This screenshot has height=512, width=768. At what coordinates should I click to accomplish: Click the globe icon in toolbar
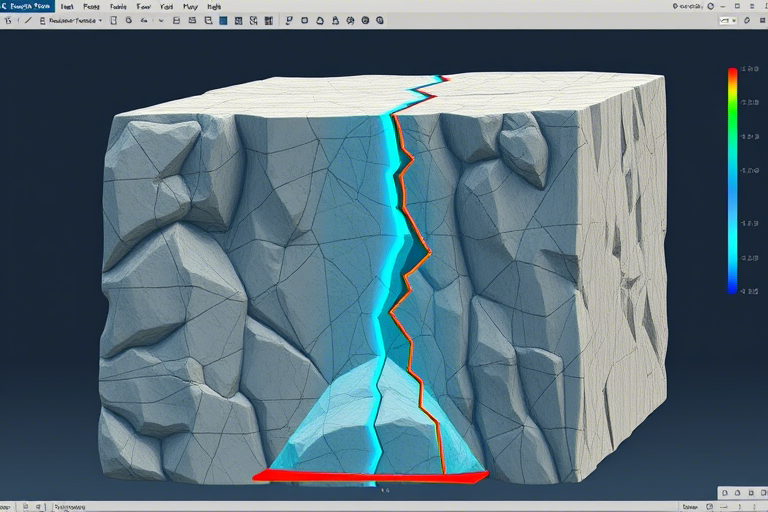(x=350, y=21)
